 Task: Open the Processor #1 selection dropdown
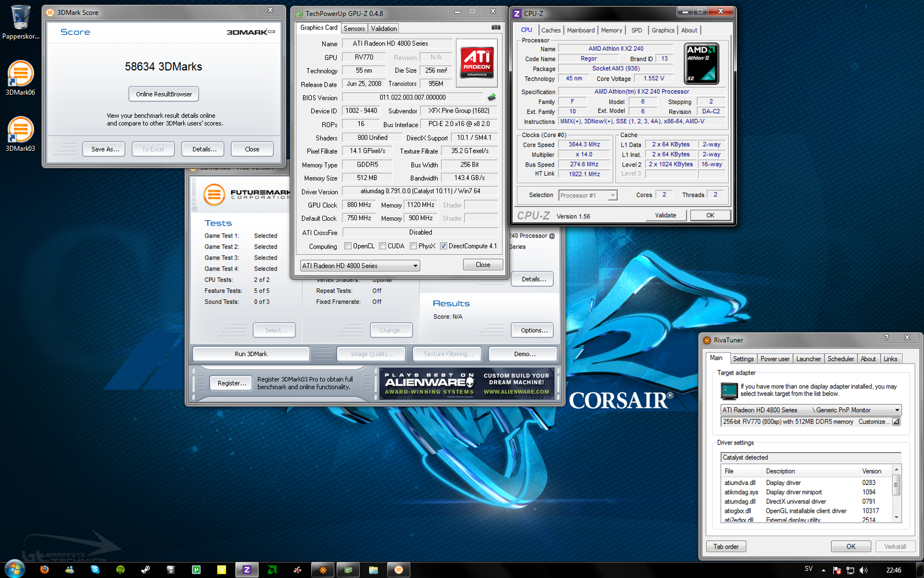click(x=588, y=195)
